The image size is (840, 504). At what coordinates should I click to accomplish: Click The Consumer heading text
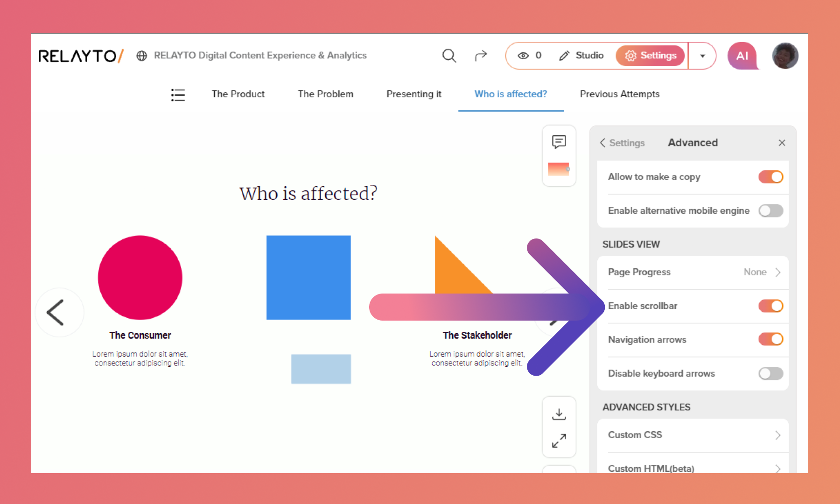(x=140, y=335)
